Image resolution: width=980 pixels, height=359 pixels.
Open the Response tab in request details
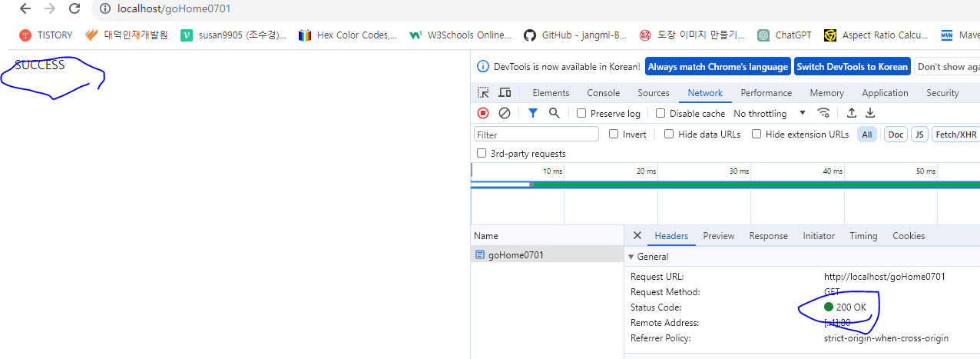click(x=769, y=236)
